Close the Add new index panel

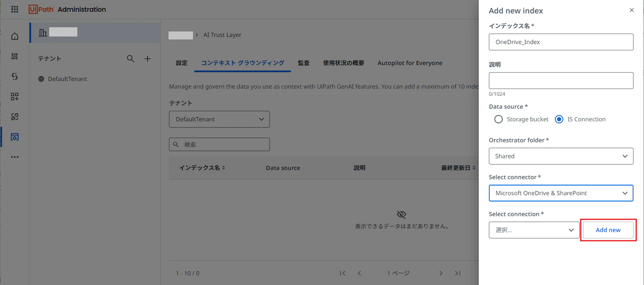coord(631,10)
